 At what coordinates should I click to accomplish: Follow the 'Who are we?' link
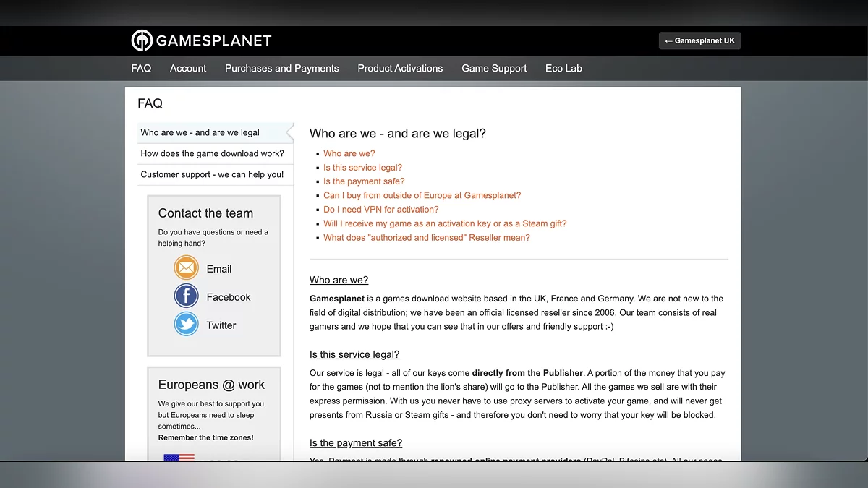349,153
